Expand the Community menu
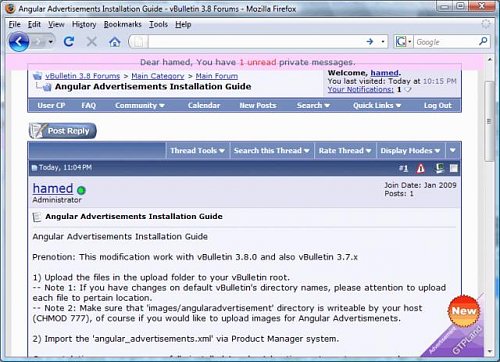 [x=140, y=106]
